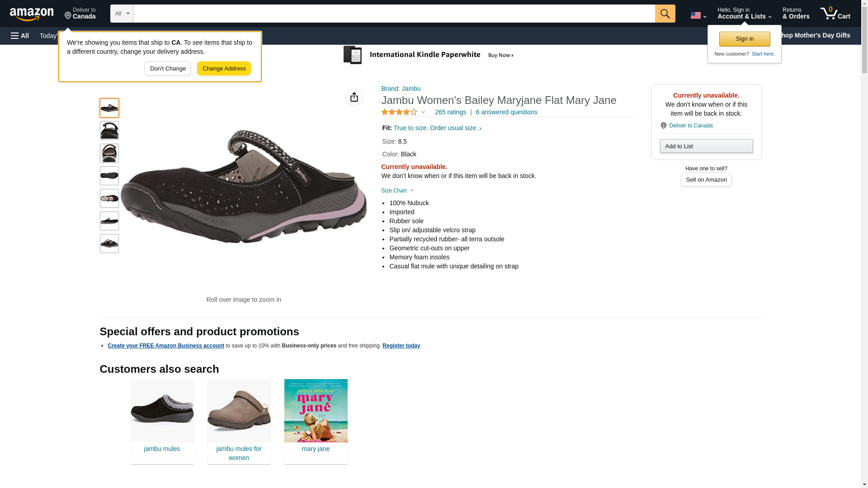Expand the Size Chart dropdown
The image size is (868, 488).
tap(397, 191)
